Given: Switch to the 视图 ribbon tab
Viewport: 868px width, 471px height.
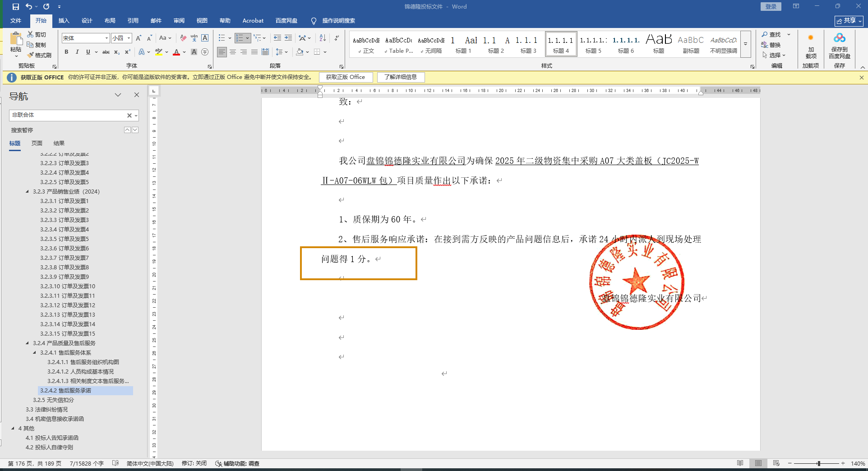Looking at the screenshot, I should pyautogui.click(x=202, y=21).
